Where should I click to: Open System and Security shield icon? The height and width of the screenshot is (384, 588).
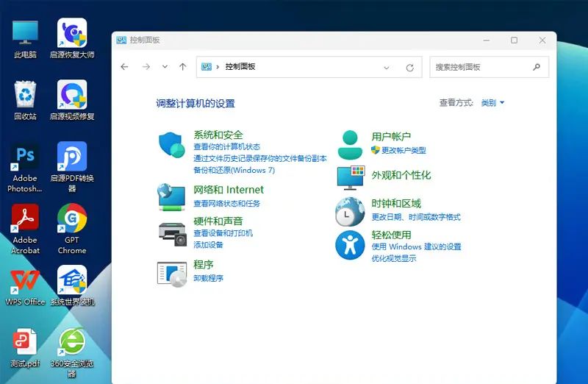click(172, 145)
